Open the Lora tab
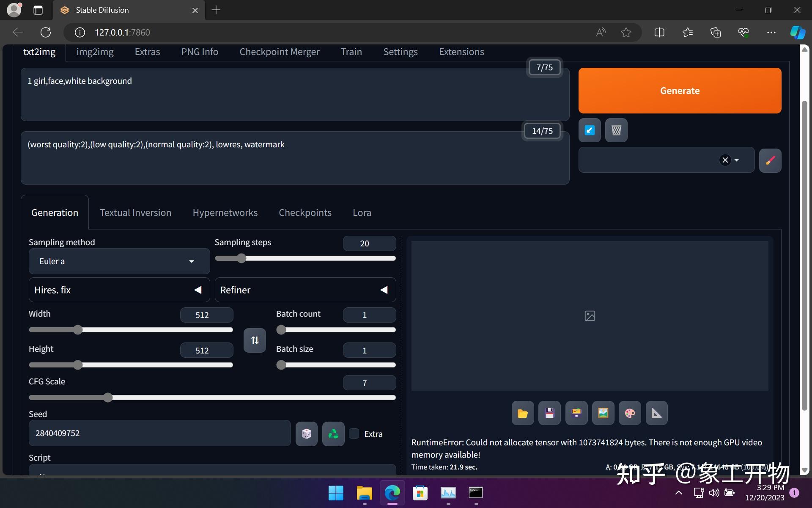This screenshot has height=508, width=812. (362, 212)
